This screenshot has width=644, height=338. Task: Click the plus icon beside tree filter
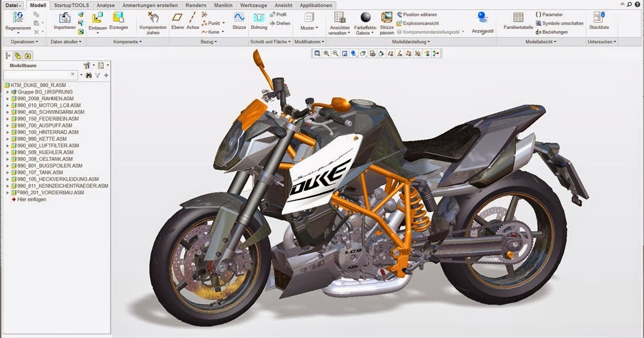106,75
